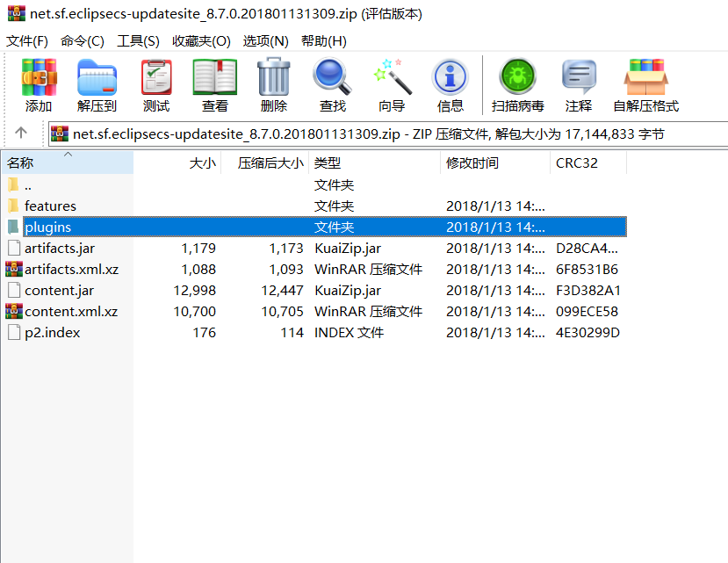728x563 pixels.
Task: Sort by Type (类型) column header
Action: [x=374, y=162]
